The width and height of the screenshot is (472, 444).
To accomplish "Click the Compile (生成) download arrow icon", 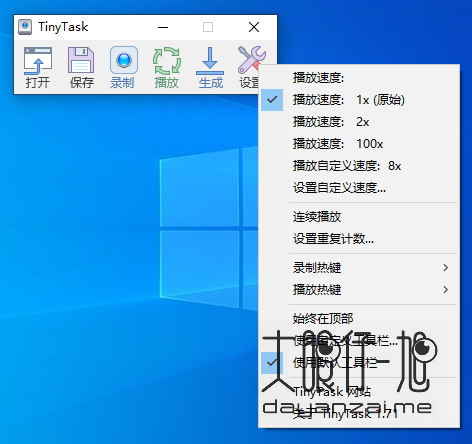I will [x=210, y=68].
